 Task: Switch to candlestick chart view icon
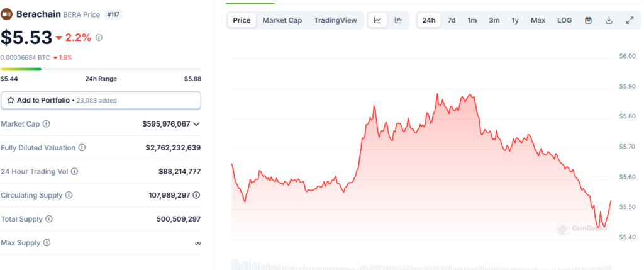click(x=398, y=20)
